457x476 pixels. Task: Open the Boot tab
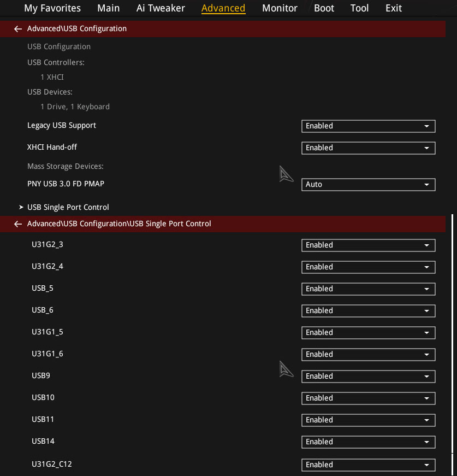[x=324, y=8]
